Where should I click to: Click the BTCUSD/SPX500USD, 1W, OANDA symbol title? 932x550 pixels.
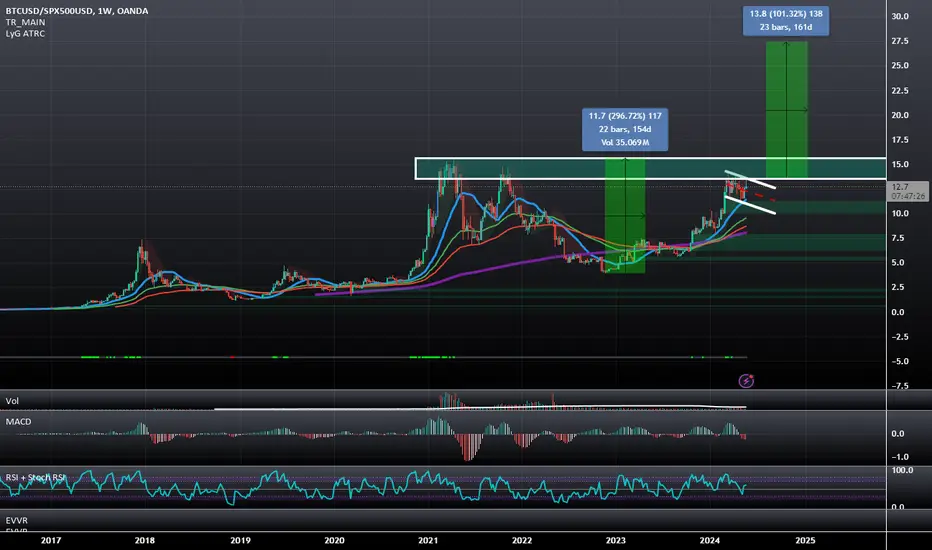[77, 11]
